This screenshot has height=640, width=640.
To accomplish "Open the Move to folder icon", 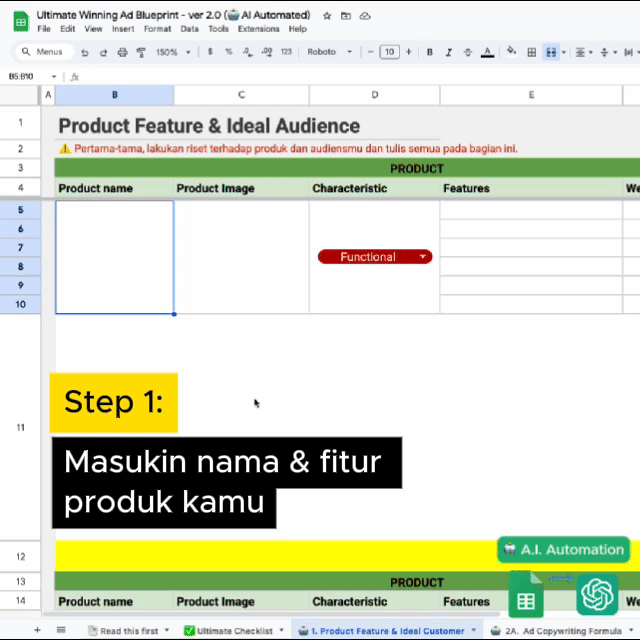I will [x=346, y=16].
